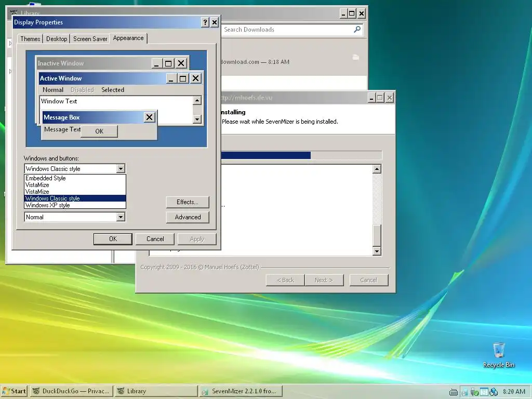Select the Appearance tab
532x399 pixels.
pyautogui.click(x=128, y=38)
